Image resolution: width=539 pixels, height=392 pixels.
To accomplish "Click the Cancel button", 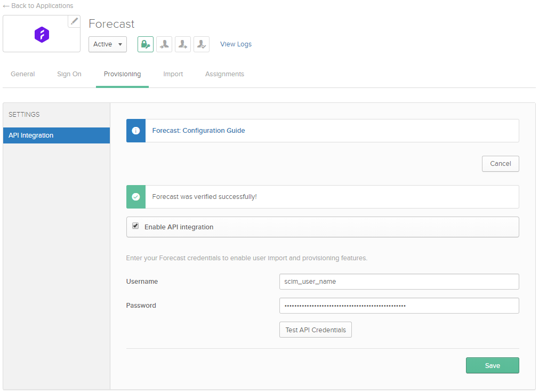I will tap(501, 164).
